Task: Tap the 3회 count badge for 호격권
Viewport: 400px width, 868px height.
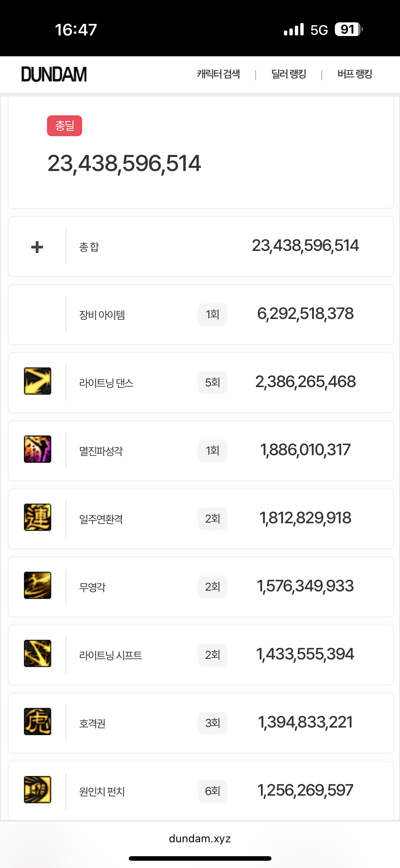Action: pyautogui.click(x=212, y=723)
